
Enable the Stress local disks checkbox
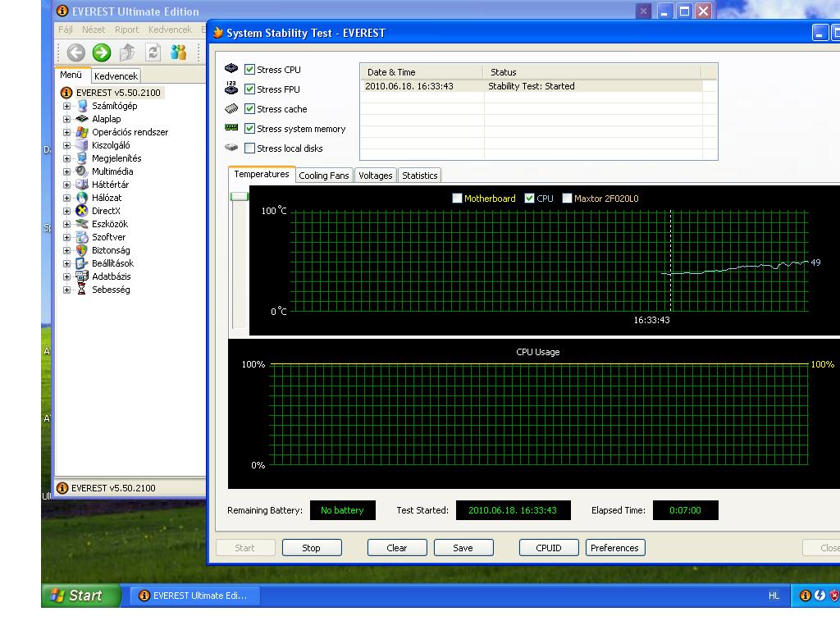[x=249, y=148]
